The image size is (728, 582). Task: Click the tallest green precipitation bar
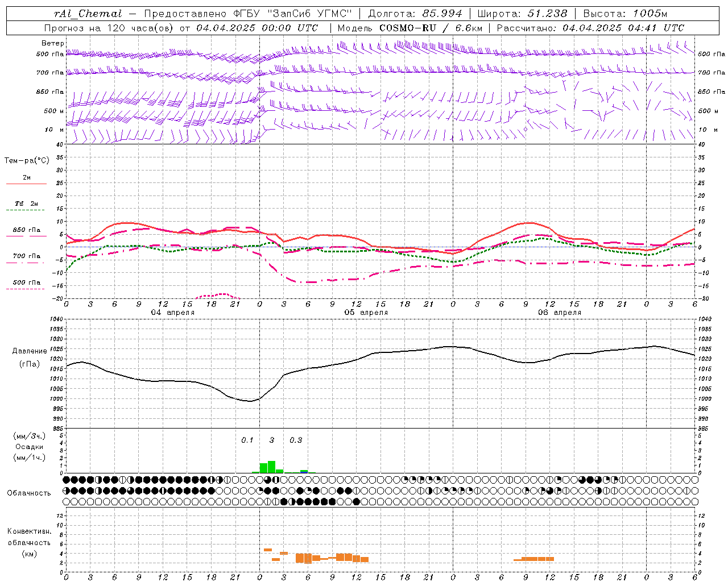click(x=272, y=467)
